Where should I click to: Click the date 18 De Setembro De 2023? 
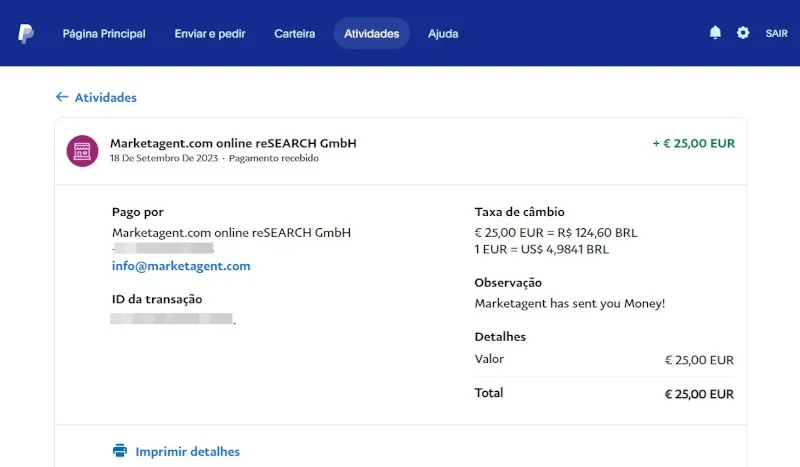[164, 158]
